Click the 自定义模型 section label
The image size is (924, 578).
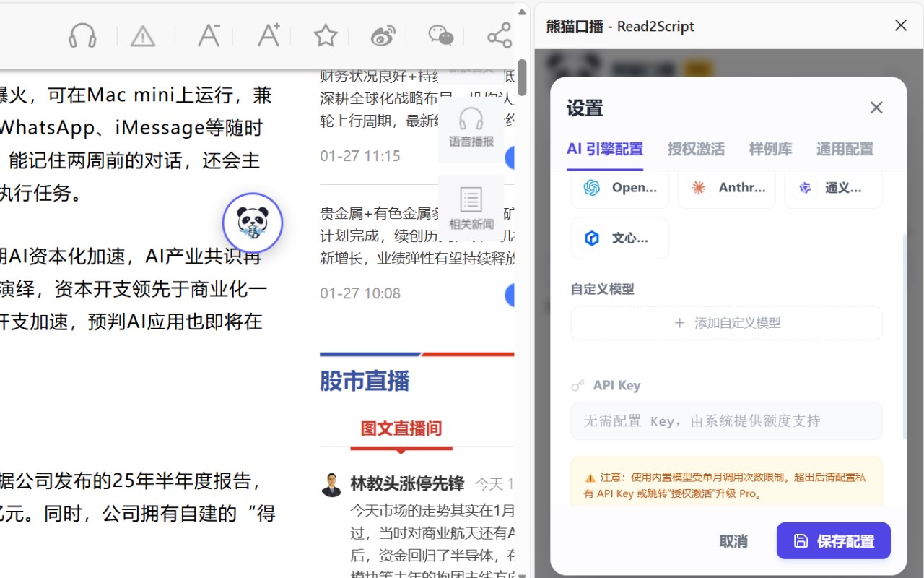(603, 289)
